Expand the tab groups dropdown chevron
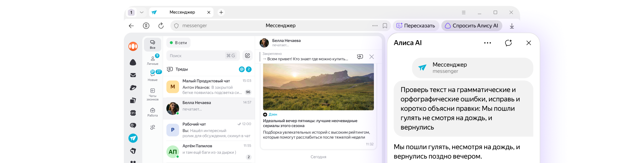Screen dimensions: 644x163 pos(142,13)
